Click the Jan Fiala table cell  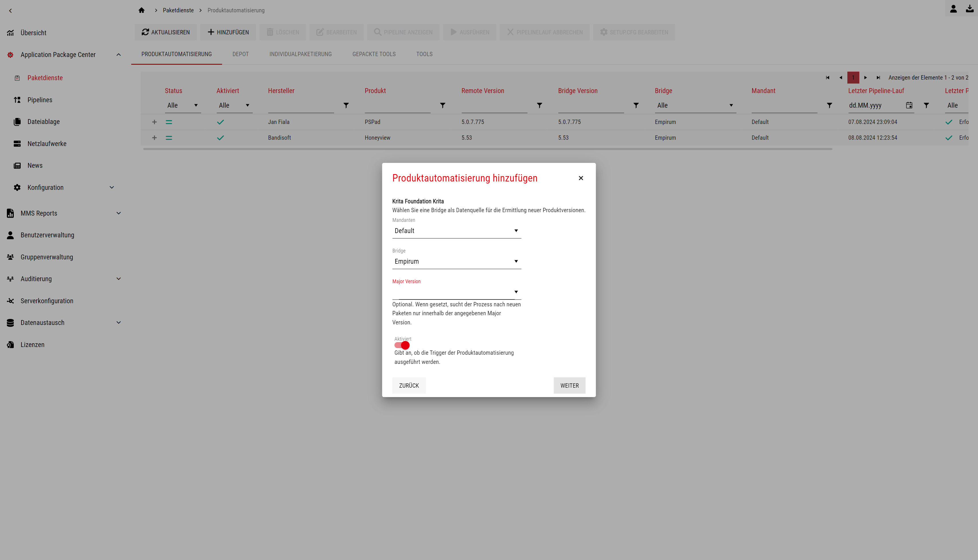(x=279, y=122)
